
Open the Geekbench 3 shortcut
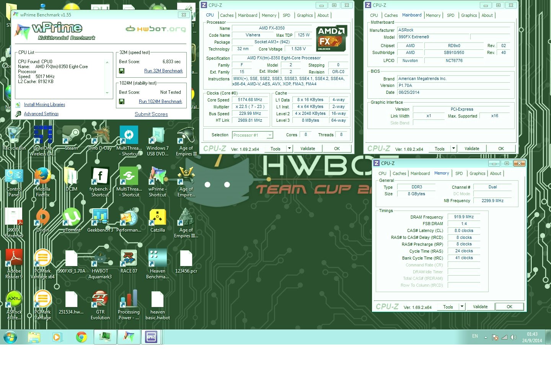tap(100, 220)
